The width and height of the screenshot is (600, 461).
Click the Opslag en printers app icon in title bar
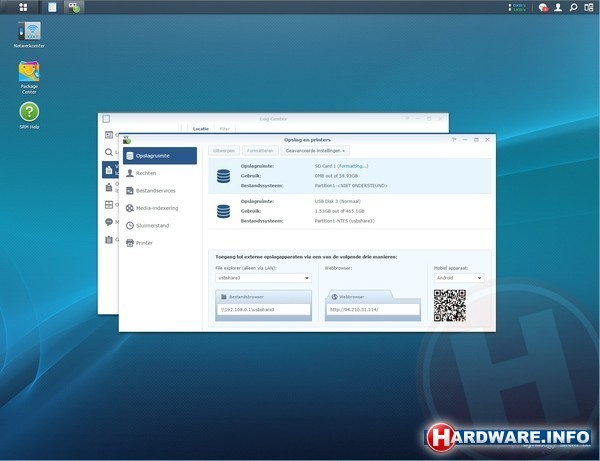pyautogui.click(x=127, y=140)
